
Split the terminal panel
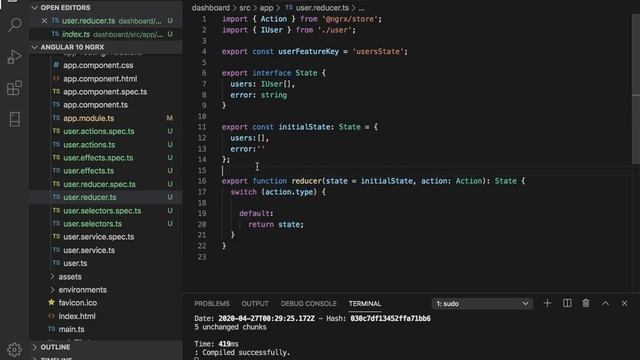coord(567,303)
